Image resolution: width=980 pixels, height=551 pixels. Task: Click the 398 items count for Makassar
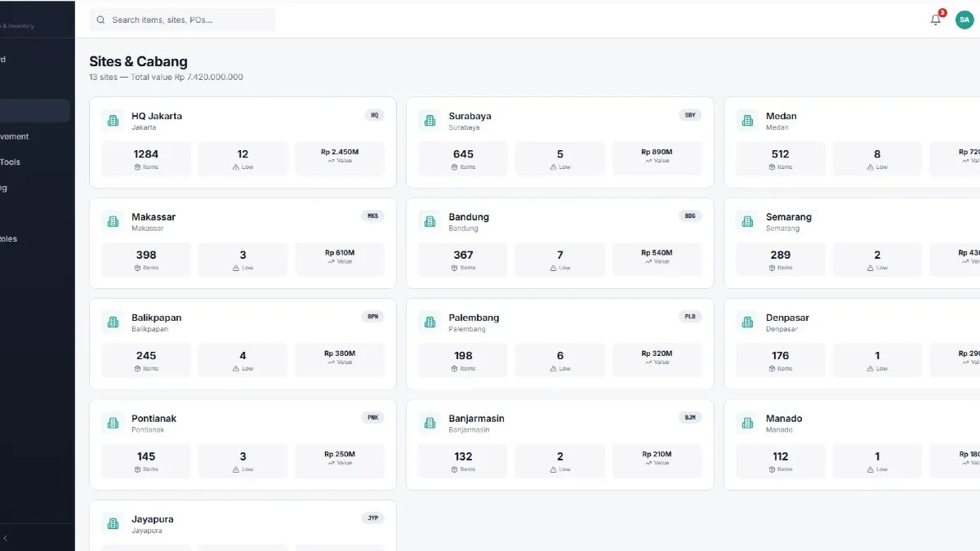tap(146, 255)
